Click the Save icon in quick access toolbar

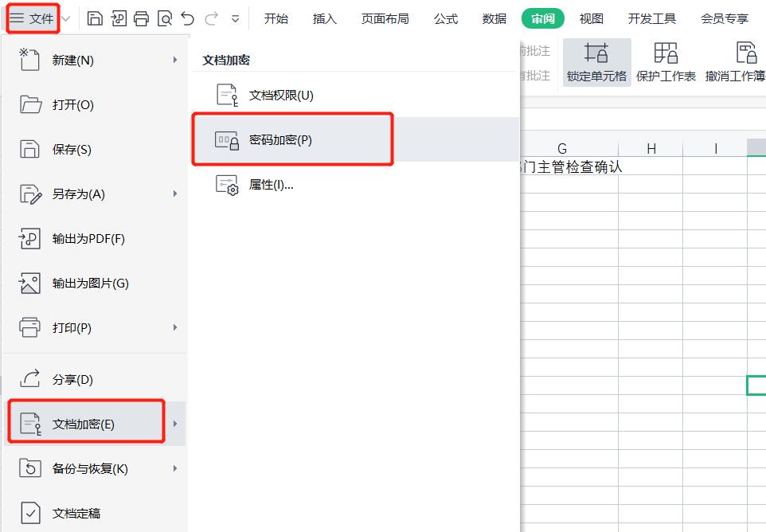[x=95, y=17]
